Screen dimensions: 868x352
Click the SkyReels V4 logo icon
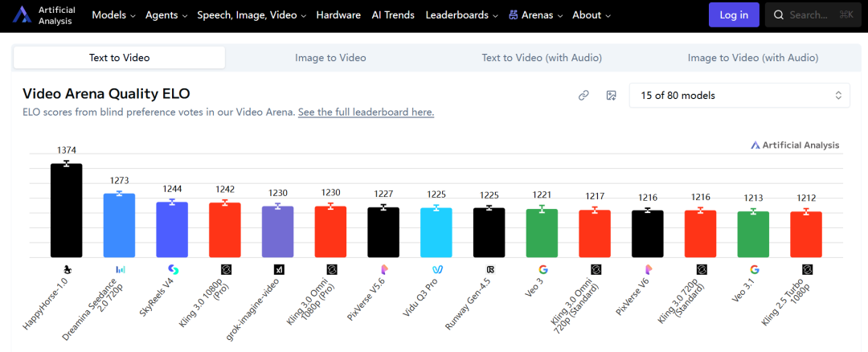tap(173, 269)
